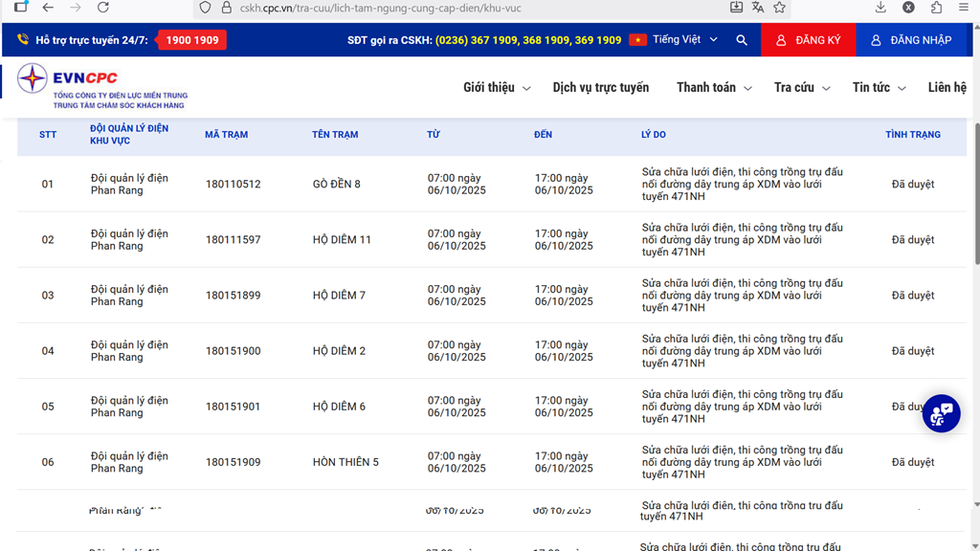980x551 pixels.
Task: Open the Tra cứu dropdown menu
Action: click(801, 87)
